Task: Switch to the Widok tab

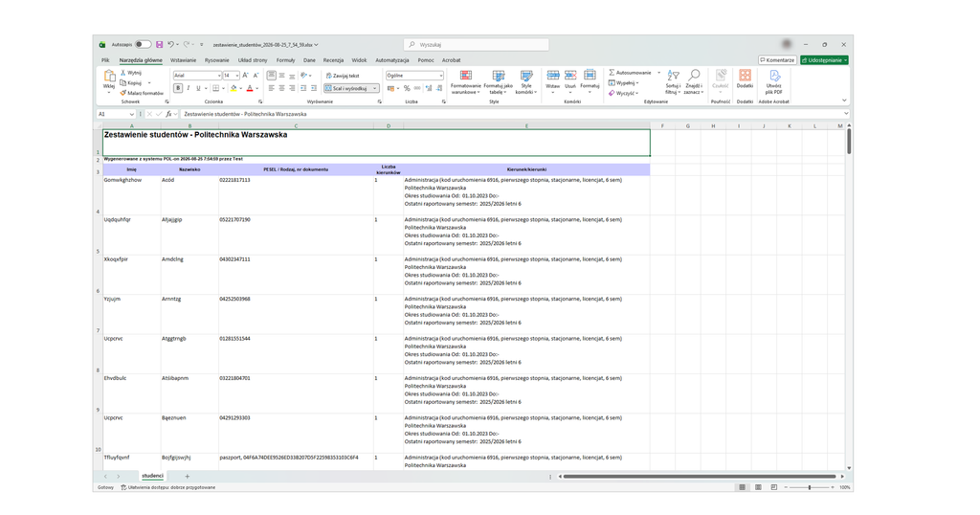Action: click(360, 60)
